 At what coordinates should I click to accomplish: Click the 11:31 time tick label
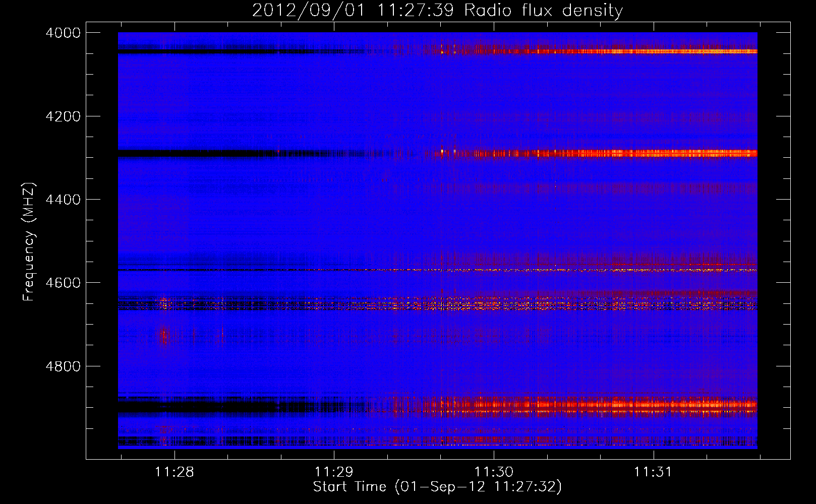click(653, 472)
